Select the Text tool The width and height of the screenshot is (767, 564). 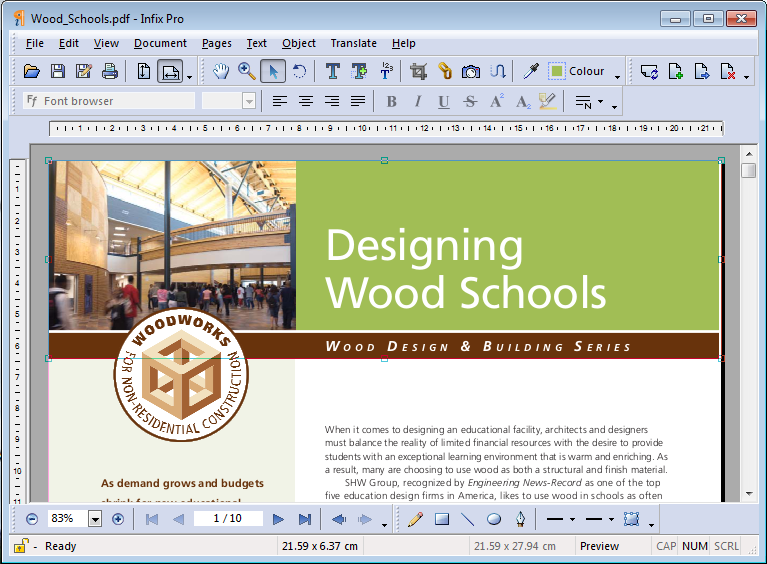pos(333,71)
